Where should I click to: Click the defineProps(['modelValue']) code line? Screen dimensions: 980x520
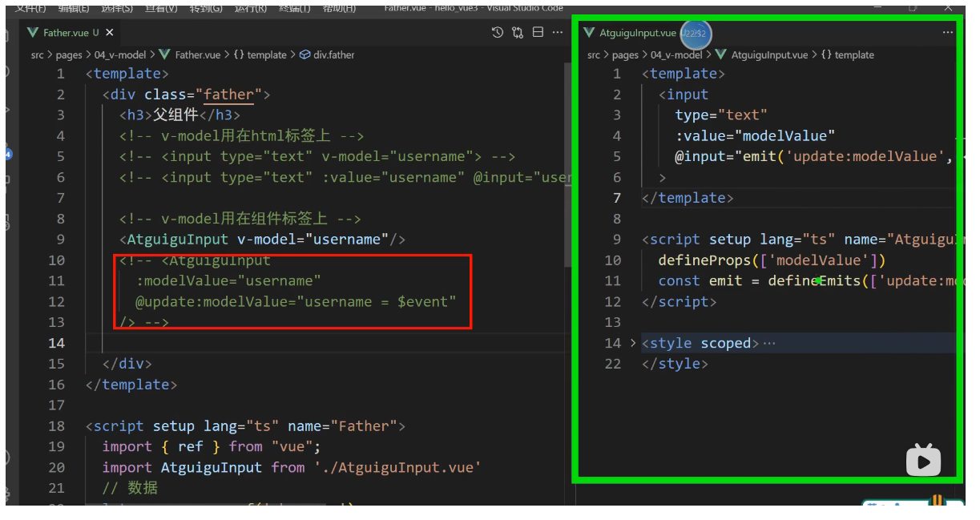pyautogui.click(x=772, y=260)
